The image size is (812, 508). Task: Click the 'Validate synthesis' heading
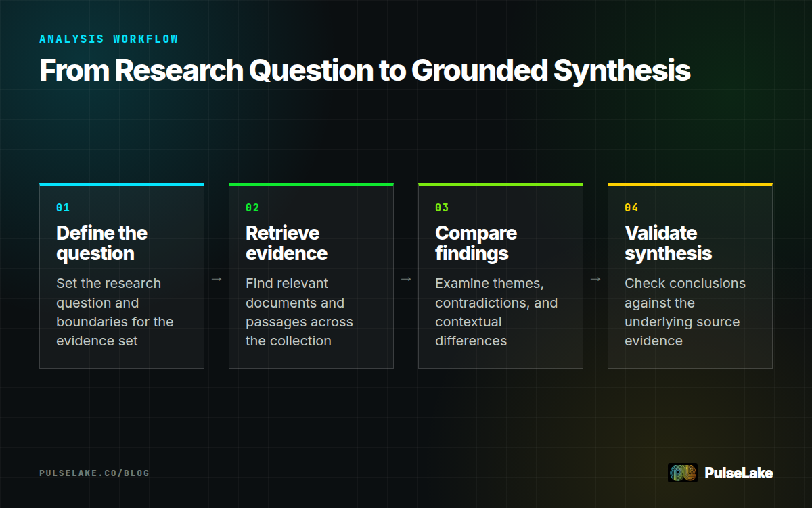pos(668,243)
